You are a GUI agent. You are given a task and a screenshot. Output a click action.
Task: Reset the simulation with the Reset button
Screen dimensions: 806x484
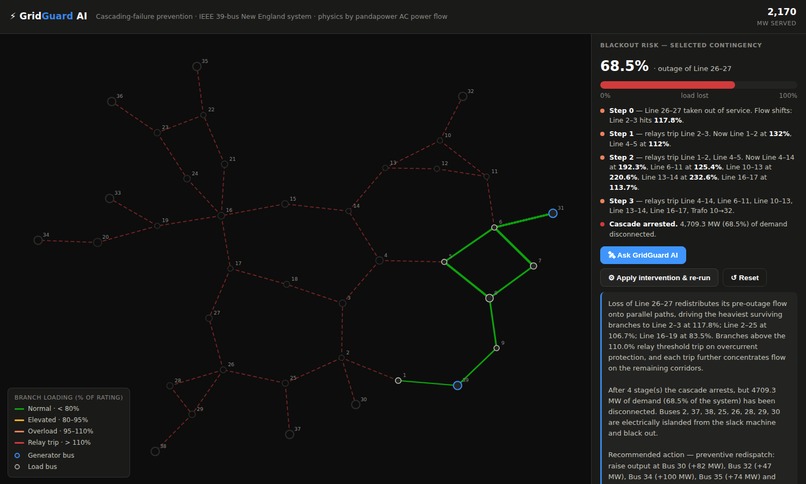744,277
